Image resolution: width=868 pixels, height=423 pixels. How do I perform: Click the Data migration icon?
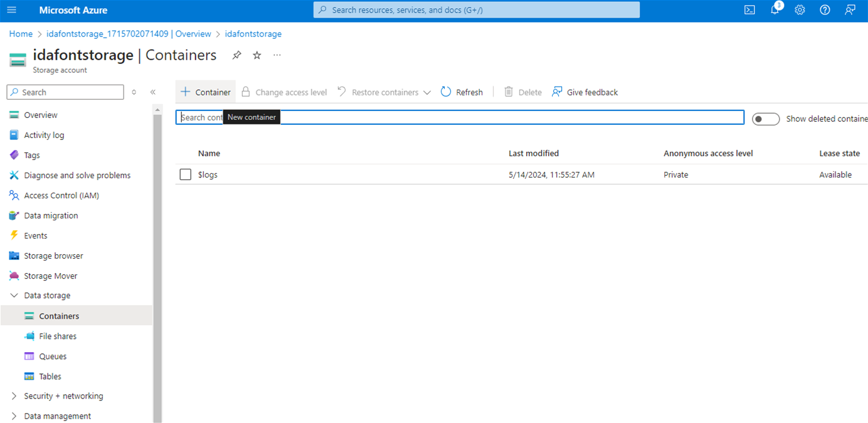[x=14, y=215]
